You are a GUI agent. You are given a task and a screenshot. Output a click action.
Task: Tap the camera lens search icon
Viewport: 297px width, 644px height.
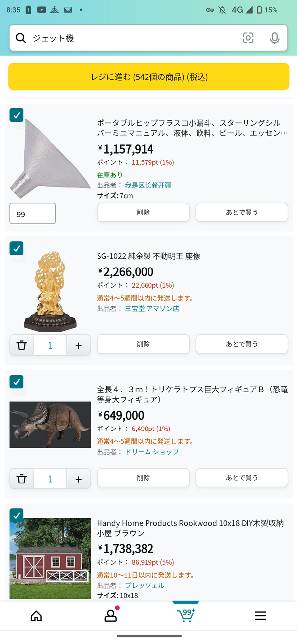(248, 38)
